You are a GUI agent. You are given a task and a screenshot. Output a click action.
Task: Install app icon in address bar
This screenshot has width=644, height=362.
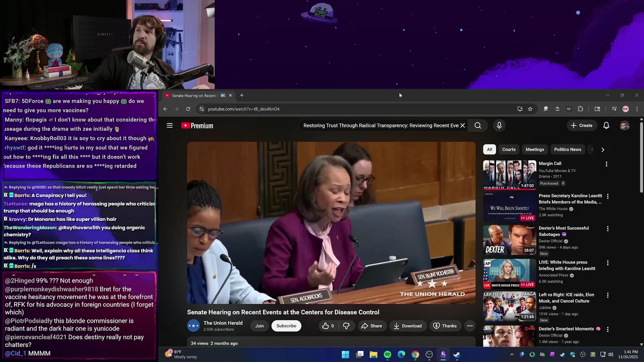tap(520, 109)
